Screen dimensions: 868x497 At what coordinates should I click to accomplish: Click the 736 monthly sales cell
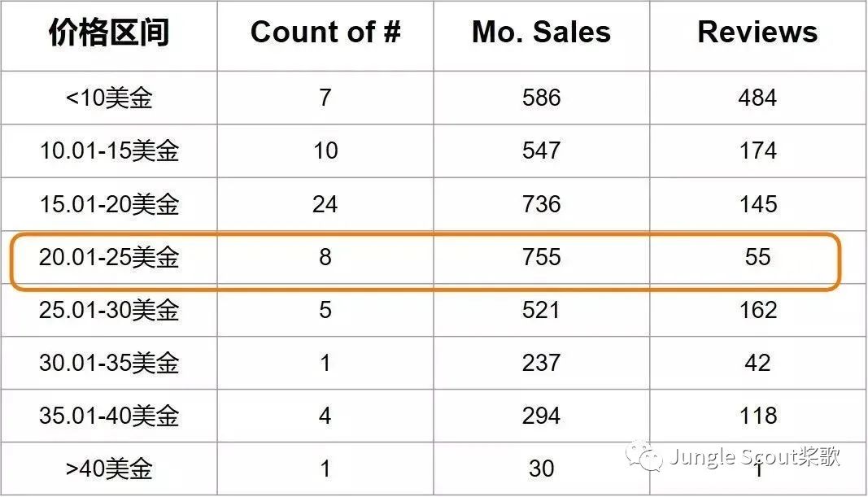542,204
